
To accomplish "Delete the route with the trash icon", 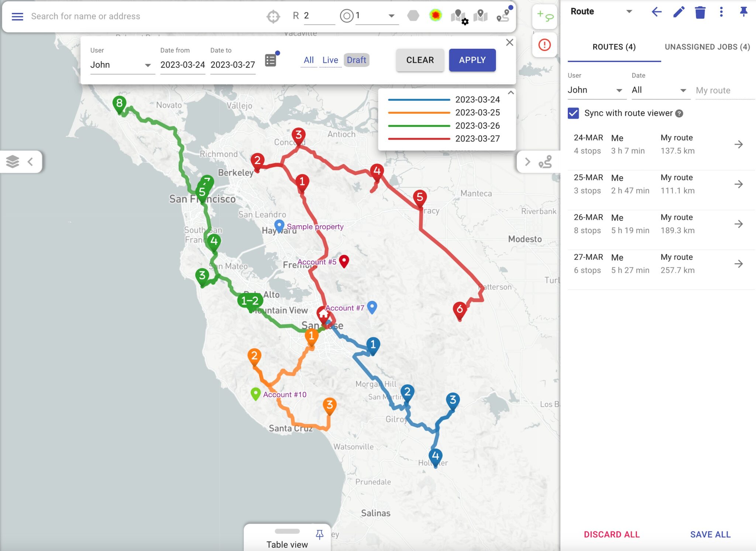I will [700, 12].
